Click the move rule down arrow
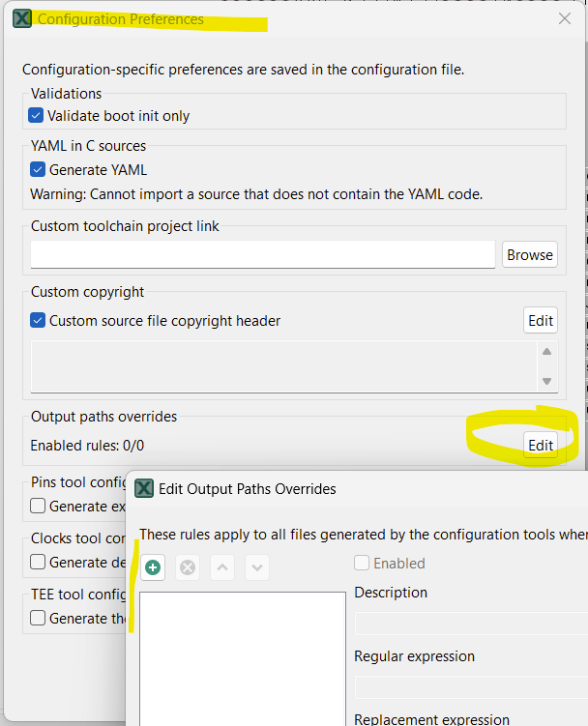Screen dimensions: 588x726 pyautogui.click(x=256, y=567)
